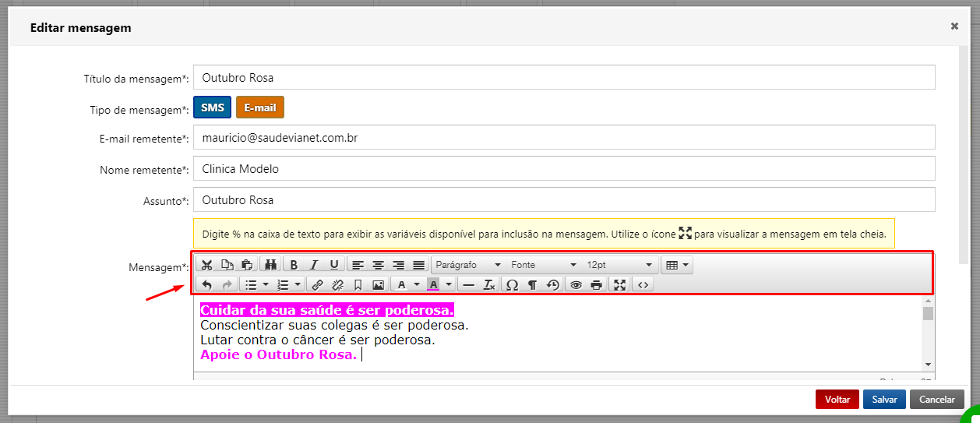Insert a horizontal line
The width and height of the screenshot is (980, 423).
468,285
